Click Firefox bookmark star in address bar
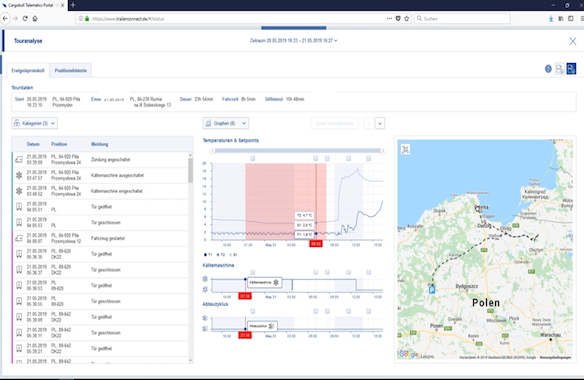This screenshot has height=380, width=584. pos(407,18)
